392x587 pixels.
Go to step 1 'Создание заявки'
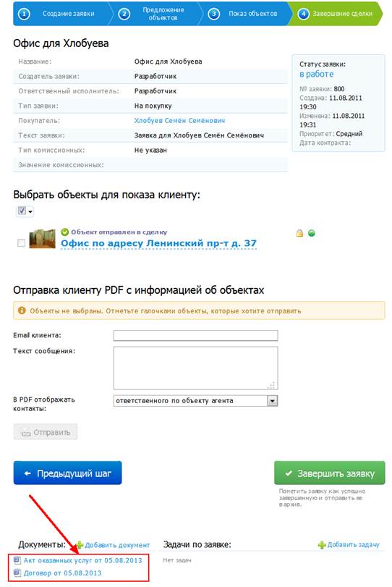point(60,14)
